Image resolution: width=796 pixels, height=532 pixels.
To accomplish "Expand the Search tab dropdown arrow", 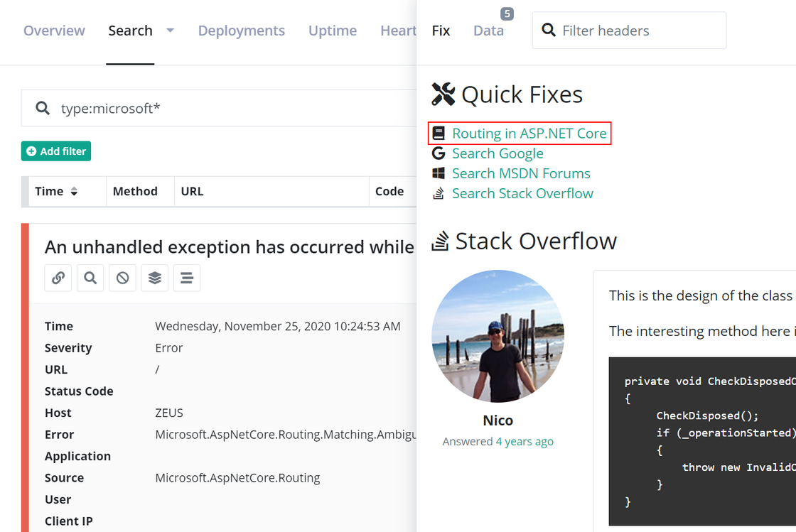I will tap(170, 31).
